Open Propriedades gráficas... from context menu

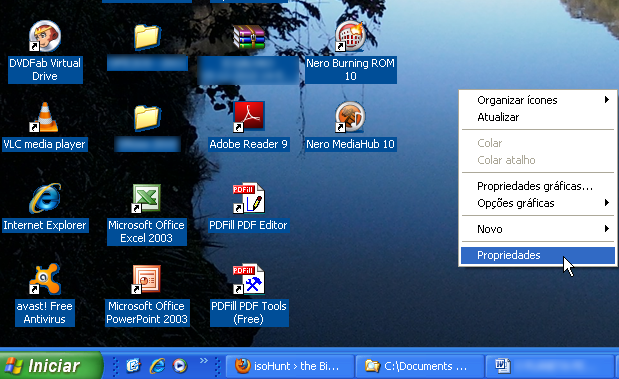(538, 186)
